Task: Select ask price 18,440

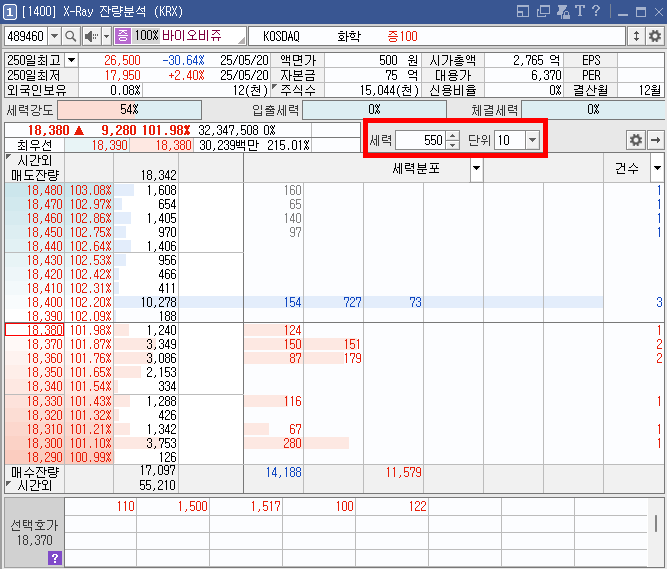Action: tap(34, 246)
